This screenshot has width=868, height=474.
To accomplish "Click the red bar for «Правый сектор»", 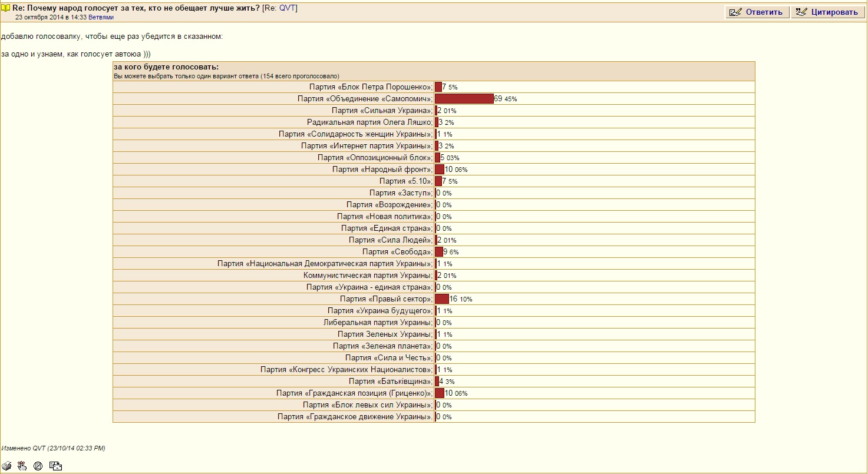I will tap(442, 299).
